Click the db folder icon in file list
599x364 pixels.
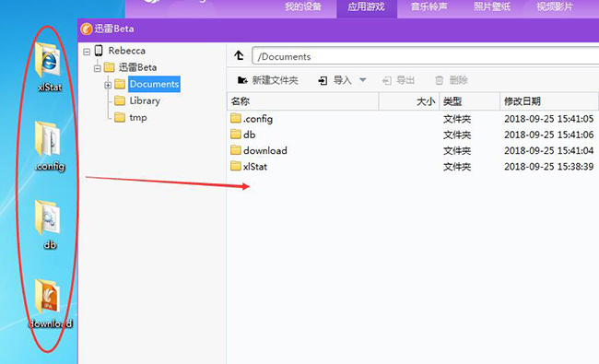pos(236,134)
